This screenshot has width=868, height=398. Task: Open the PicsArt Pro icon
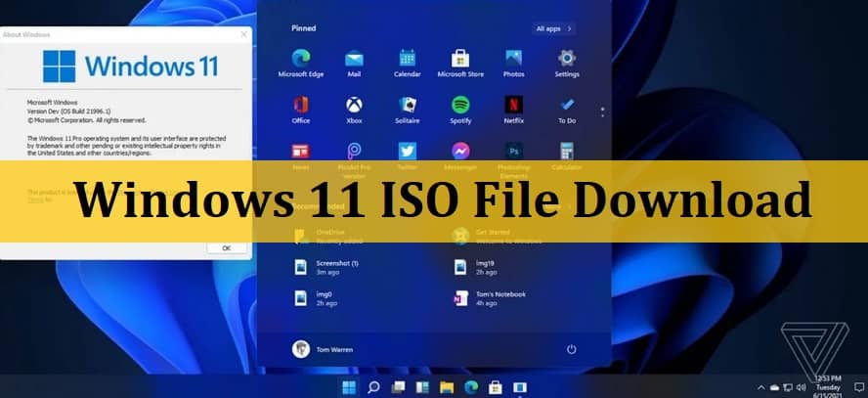[x=354, y=151]
